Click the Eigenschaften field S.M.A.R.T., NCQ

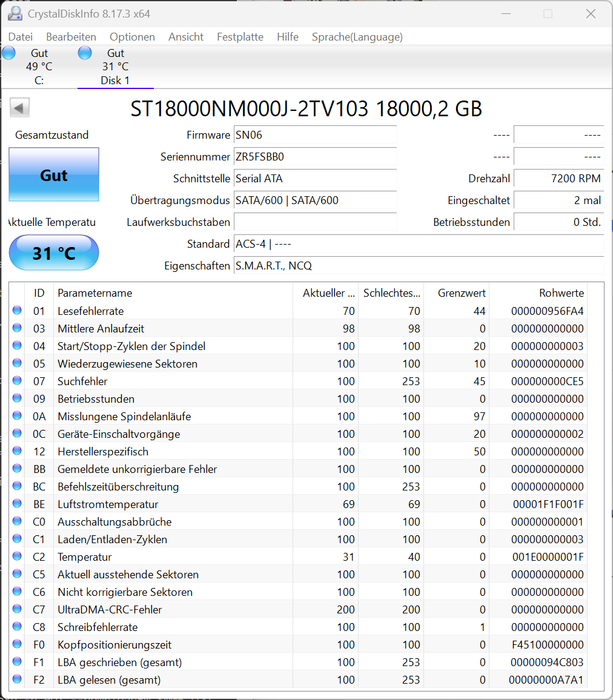click(x=419, y=266)
